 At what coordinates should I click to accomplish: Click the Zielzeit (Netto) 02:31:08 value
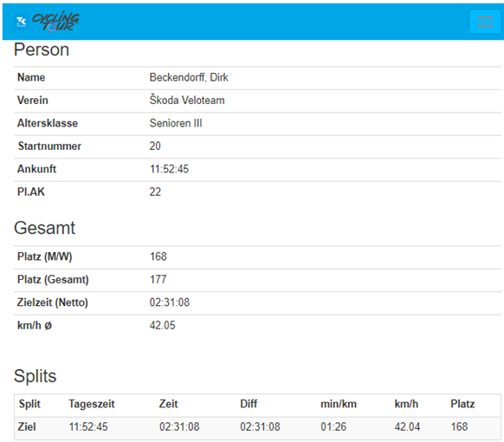tap(170, 302)
